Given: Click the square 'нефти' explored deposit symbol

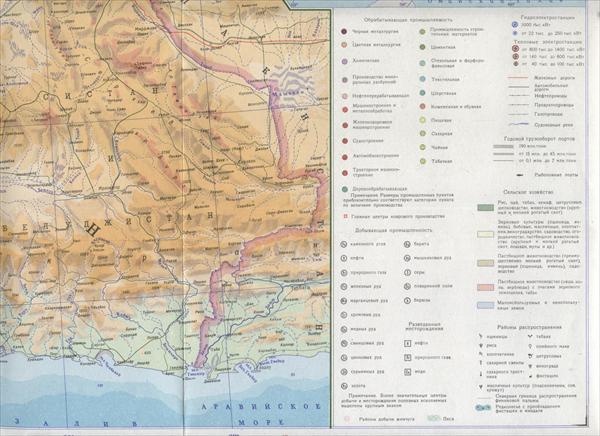Looking at the screenshot, I should [x=408, y=343].
